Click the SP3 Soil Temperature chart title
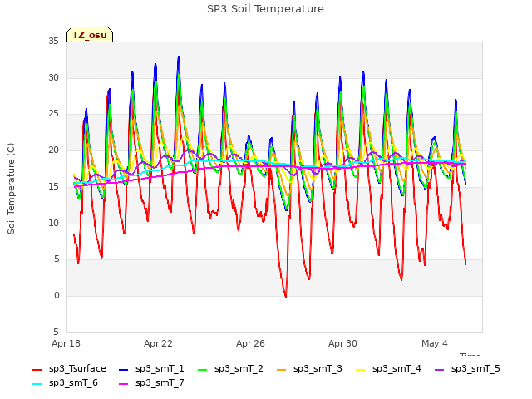Screen dimensions: 532x399 [x=265, y=9]
